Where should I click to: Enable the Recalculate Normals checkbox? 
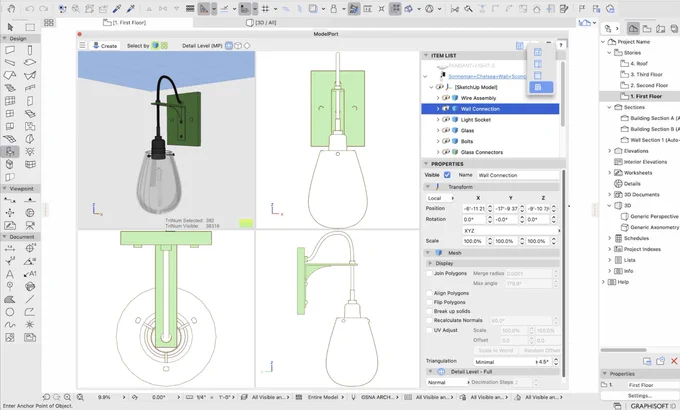click(429, 320)
